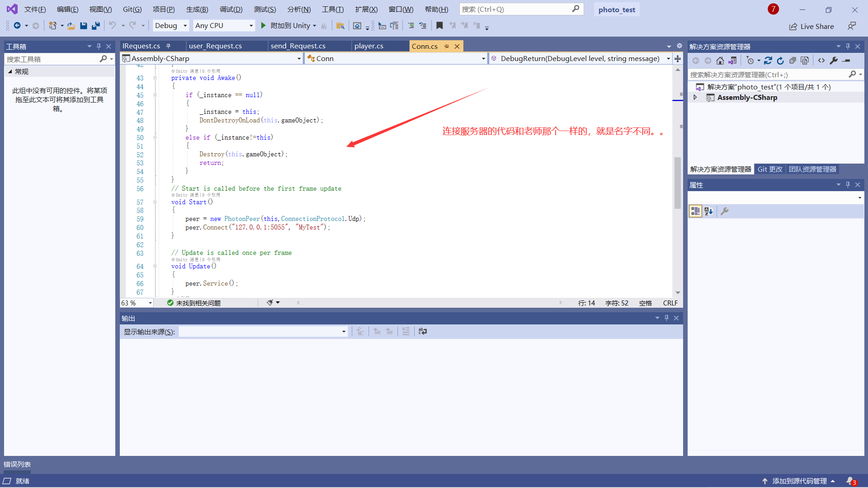Open the 错误列表 panel tab

pyautogui.click(x=17, y=465)
